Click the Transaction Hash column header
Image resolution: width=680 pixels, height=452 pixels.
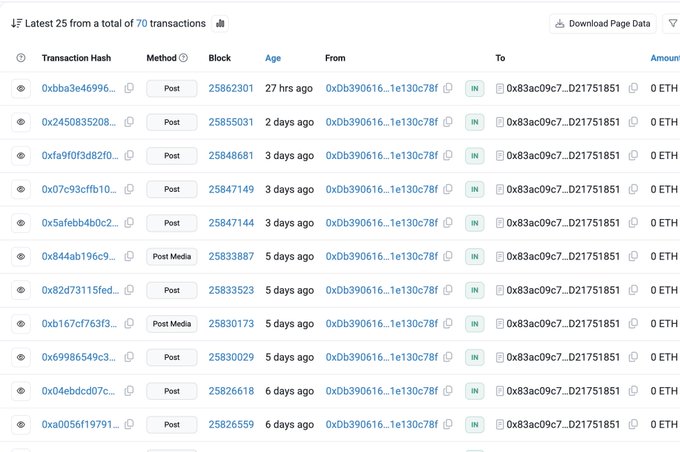tap(76, 58)
